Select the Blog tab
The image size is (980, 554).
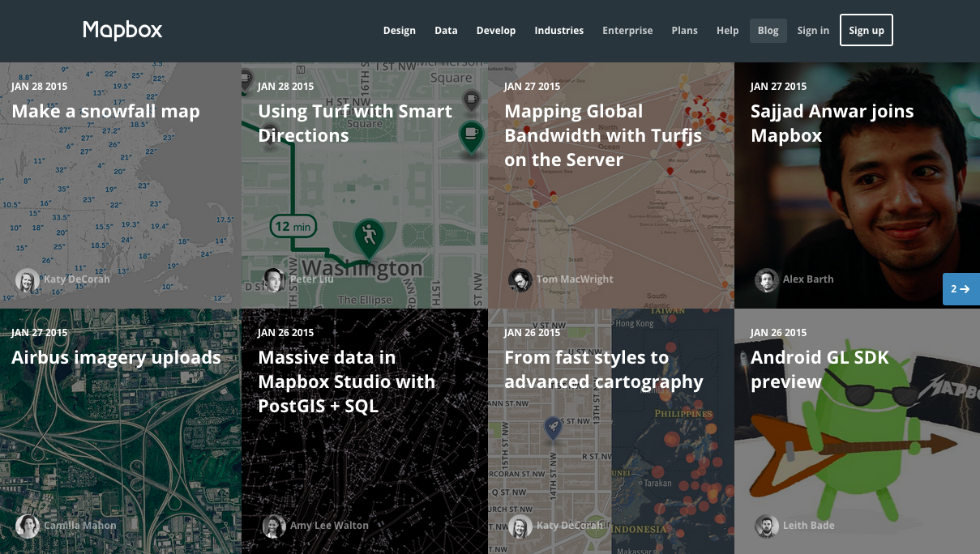768,31
